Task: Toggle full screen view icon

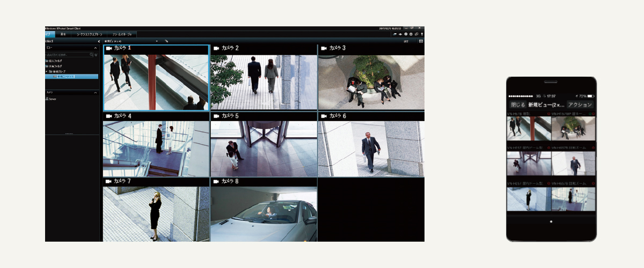Action: [x=421, y=41]
